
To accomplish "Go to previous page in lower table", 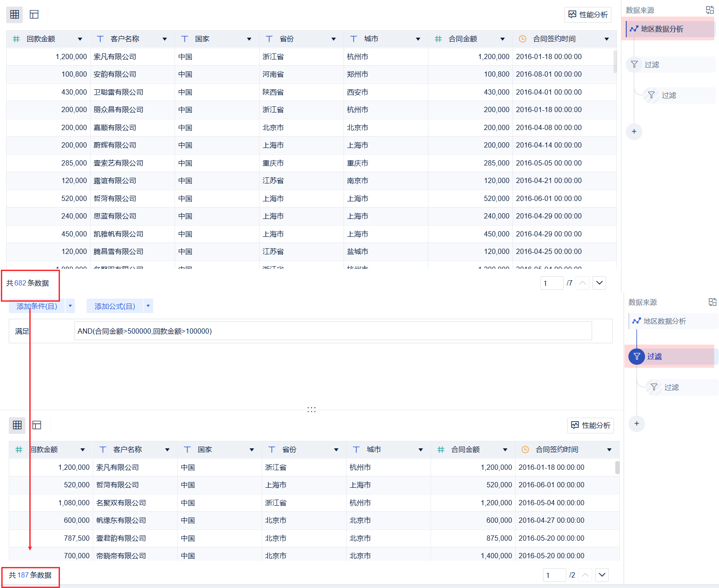I will point(585,575).
